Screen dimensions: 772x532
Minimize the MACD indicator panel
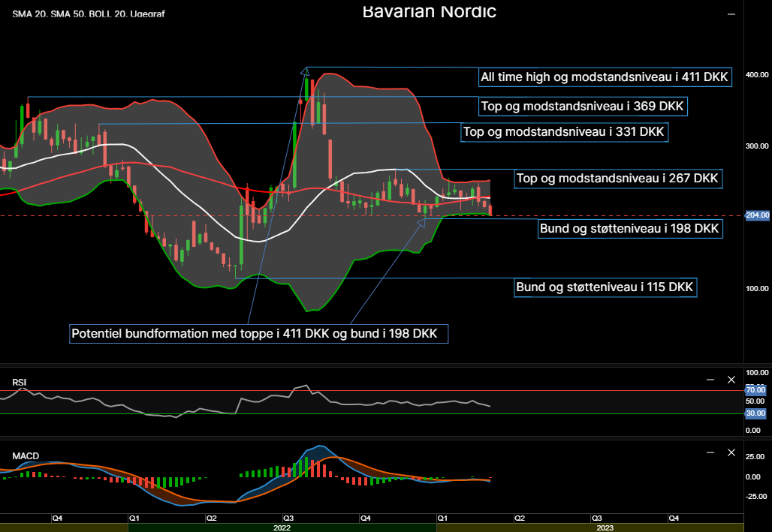tap(710, 452)
